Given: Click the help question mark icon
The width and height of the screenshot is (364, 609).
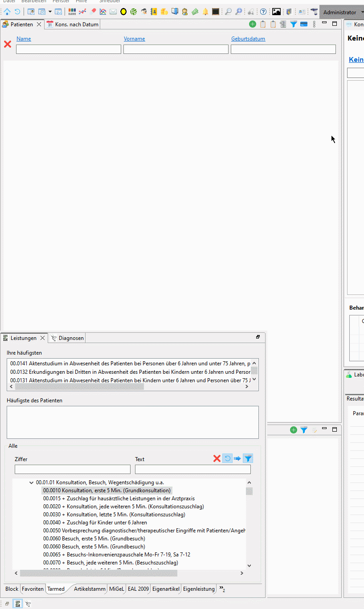Looking at the screenshot, I should (263, 12).
